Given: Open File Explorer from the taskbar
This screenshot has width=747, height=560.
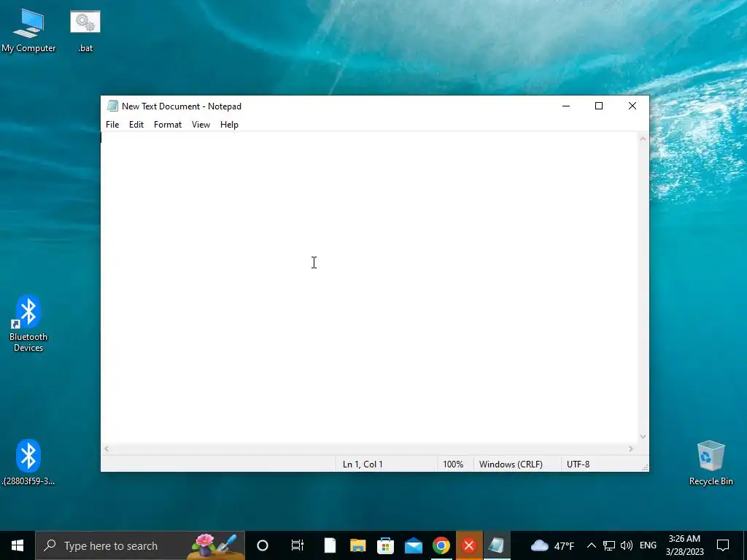Looking at the screenshot, I should click(357, 545).
